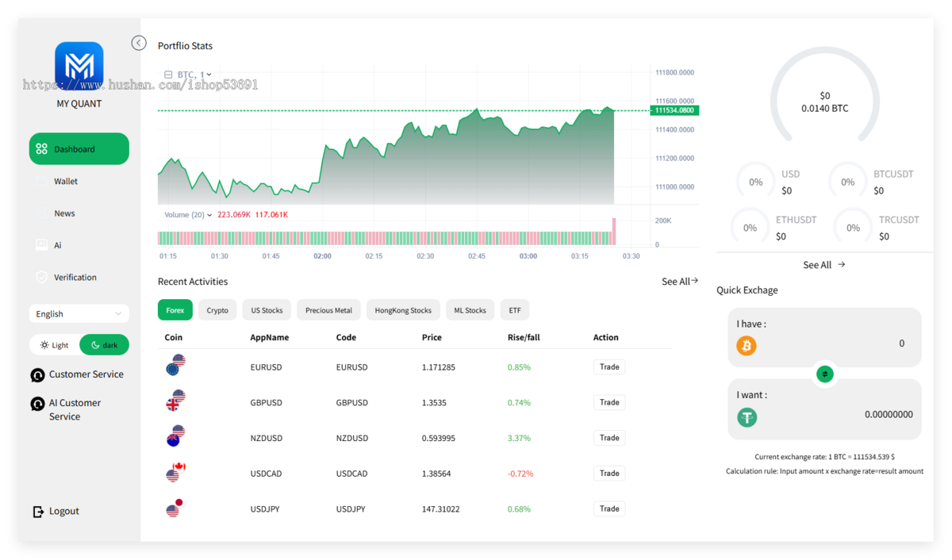The width and height of the screenshot is (952, 560).
Task: Click the Dashboard grid icon
Action: click(x=42, y=149)
